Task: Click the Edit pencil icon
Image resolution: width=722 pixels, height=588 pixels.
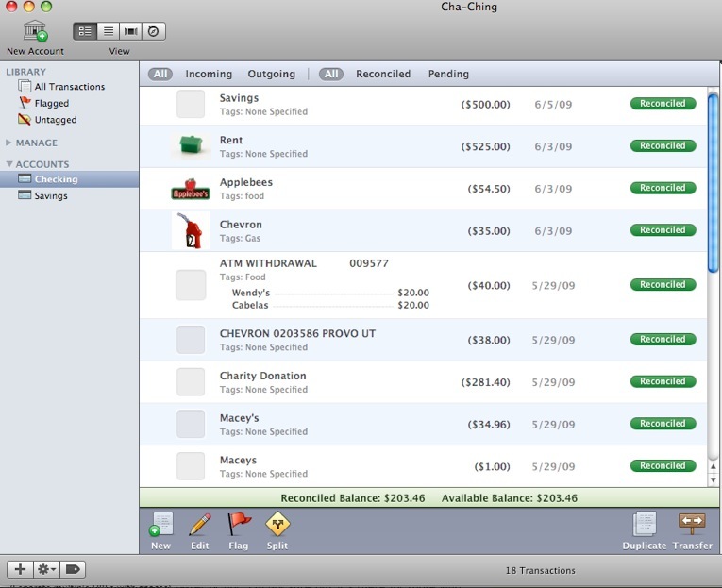Action: tap(200, 524)
